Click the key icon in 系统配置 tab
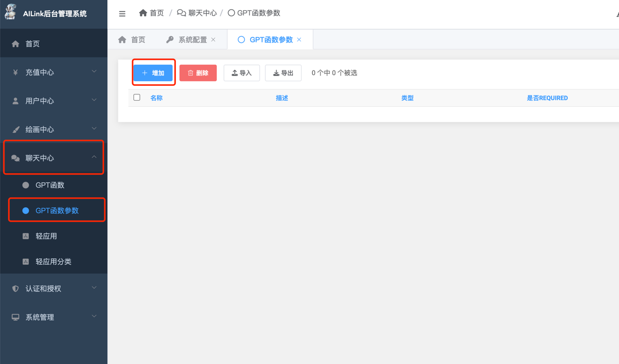This screenshot has height=364, width=619. click(170, 39)
